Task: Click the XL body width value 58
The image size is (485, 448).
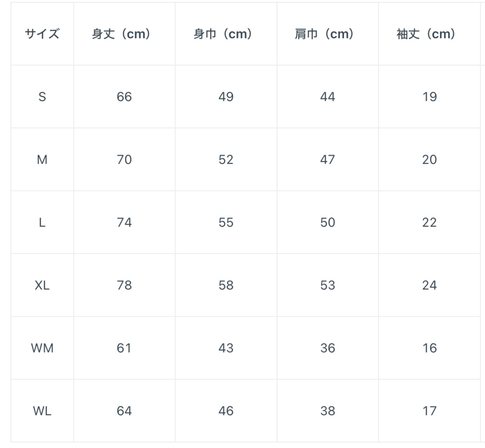Action: (226, 285)
